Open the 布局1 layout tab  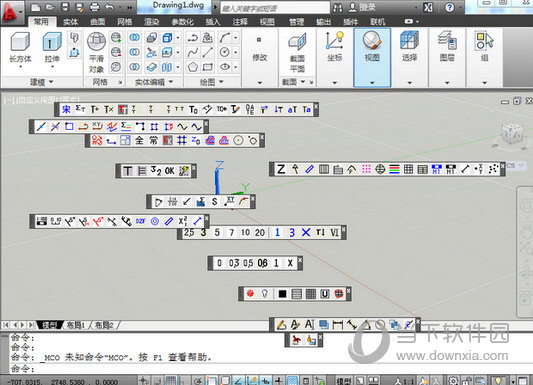pos(75,325)
